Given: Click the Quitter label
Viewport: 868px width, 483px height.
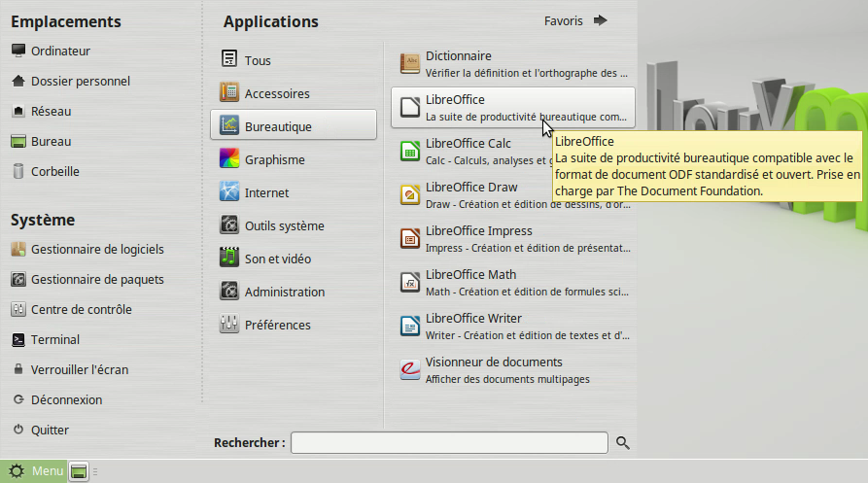Looking at the screenshot, I should click(50, 430).
